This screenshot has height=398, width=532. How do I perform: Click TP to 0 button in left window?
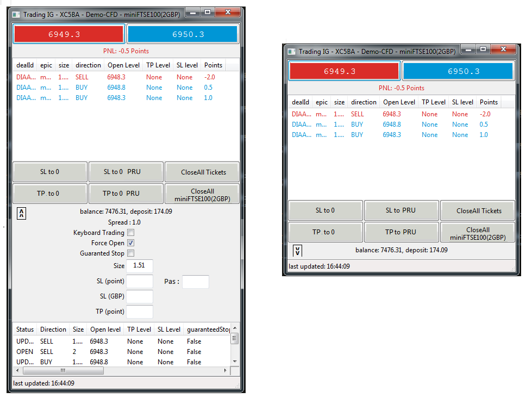coord(50,193)
